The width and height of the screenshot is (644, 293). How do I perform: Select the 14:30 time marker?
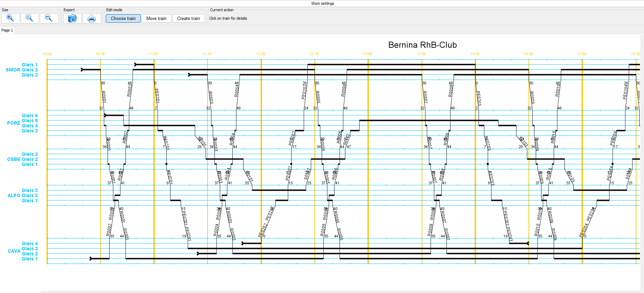point(528,54)
